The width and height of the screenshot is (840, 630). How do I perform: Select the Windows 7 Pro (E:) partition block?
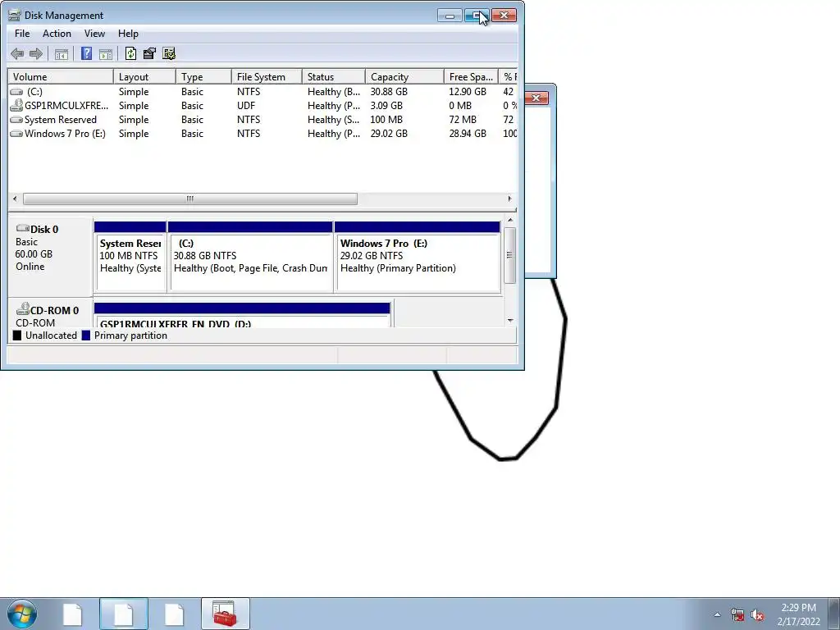click(x=418, y=257)
